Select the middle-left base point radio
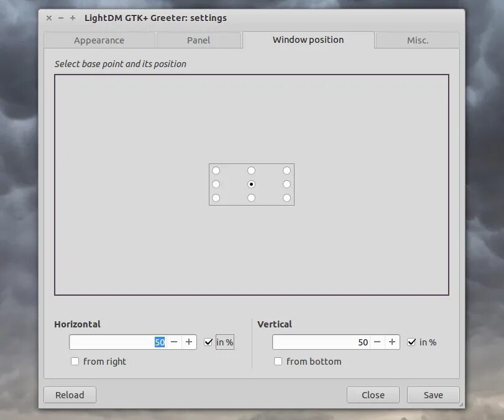The height and width of the screenshot is (420, 504). point(216,184)
